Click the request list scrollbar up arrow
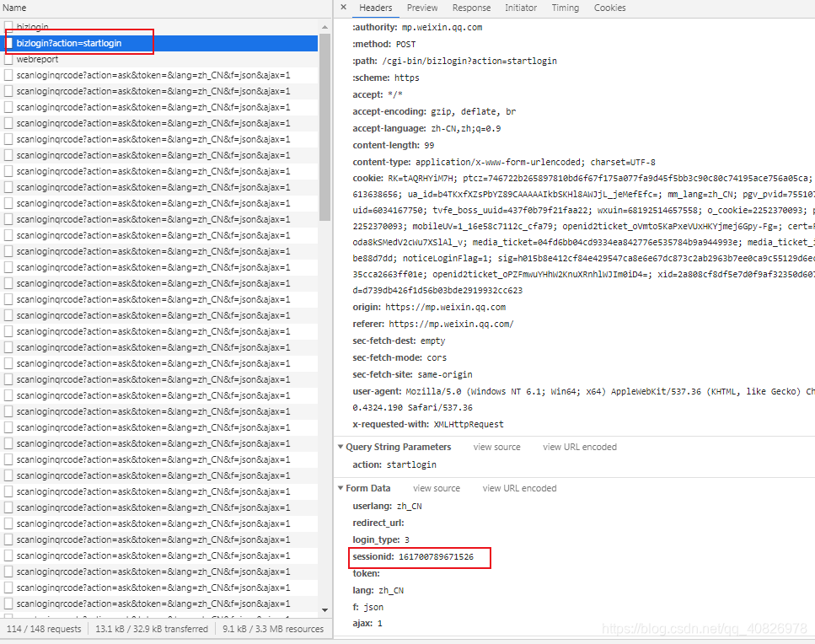Image resolution: width=815 pixels, height=644 pixels. point(324,27)
